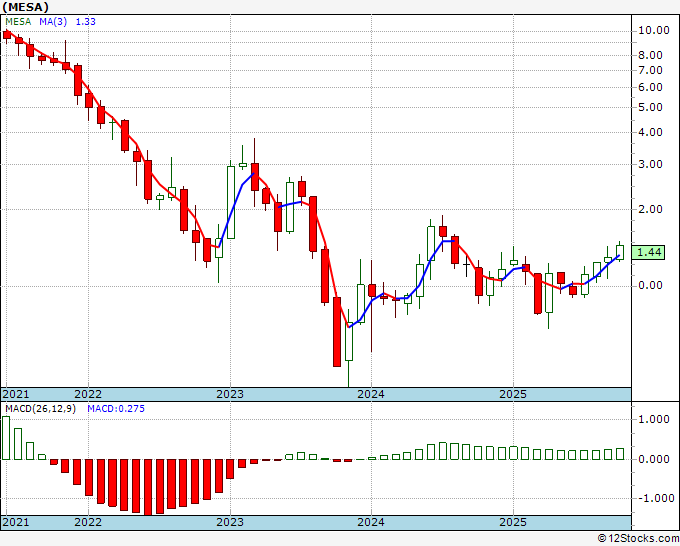
Task: Click the 1.000 MACD axis label
Action: (x=653, y=419)
